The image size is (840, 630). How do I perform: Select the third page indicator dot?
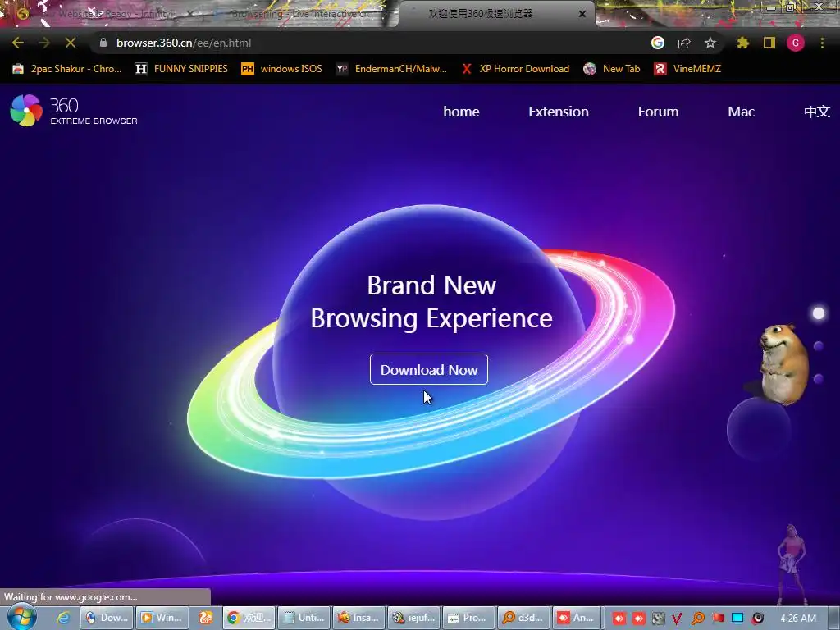coord(819,379)
